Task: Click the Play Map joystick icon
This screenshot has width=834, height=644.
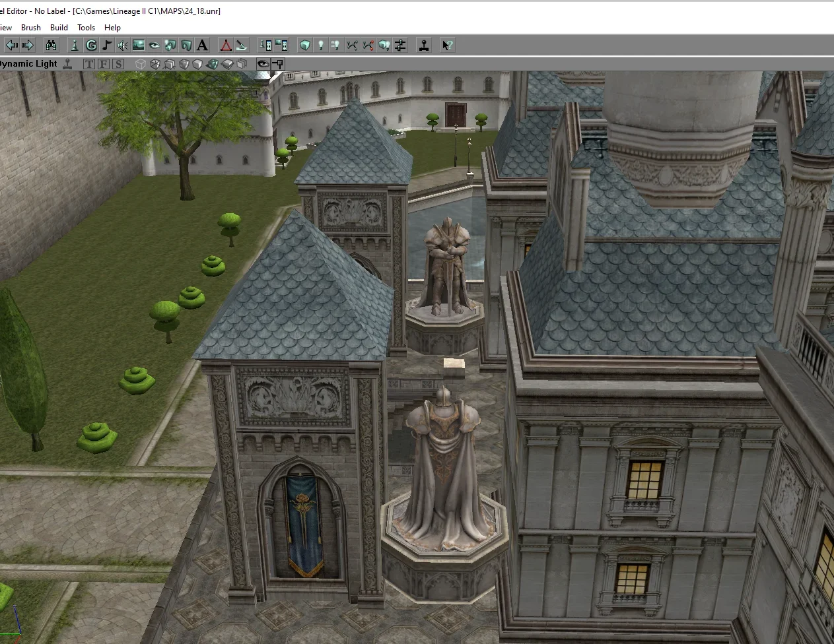Action: [x=424, y=45]
